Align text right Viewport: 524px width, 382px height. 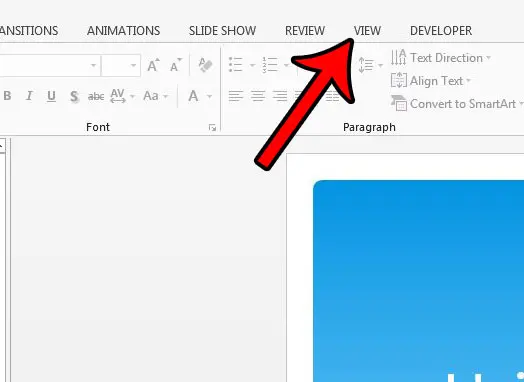(x=280, y=96)
